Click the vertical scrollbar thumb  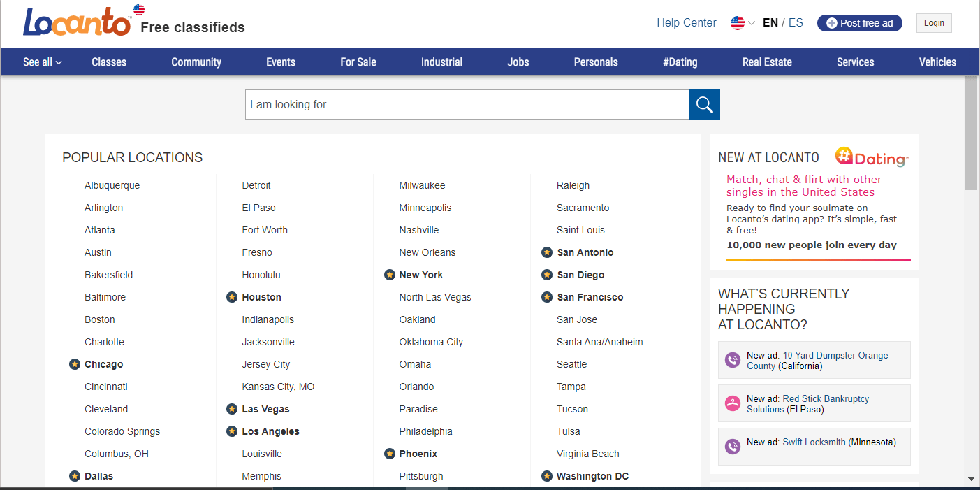point(972,133)
